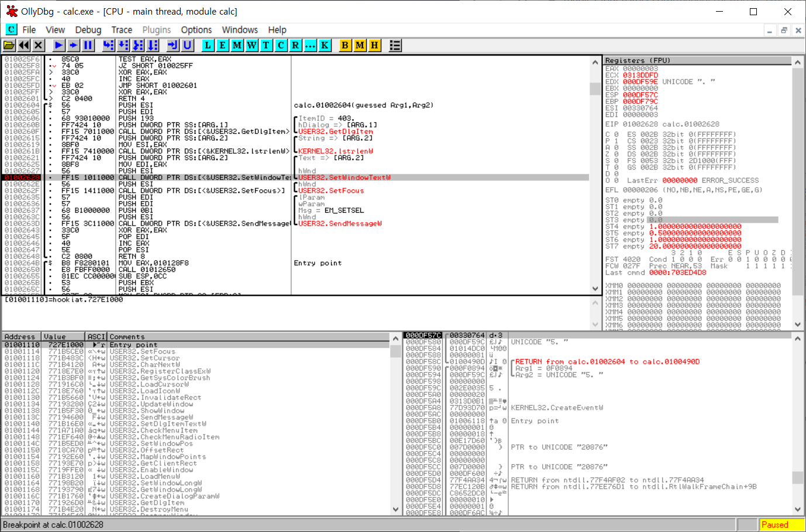The width and height of the screenshot is (806, 532).
Task: Select EIP register line 01002628
Action: tap(662, 124)
